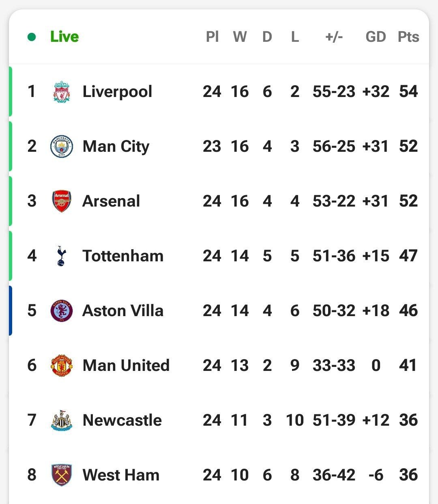Click Newcastle's 51-39 goals record
The width and height of the screenshot is (438, 504).
coord(334,420)
